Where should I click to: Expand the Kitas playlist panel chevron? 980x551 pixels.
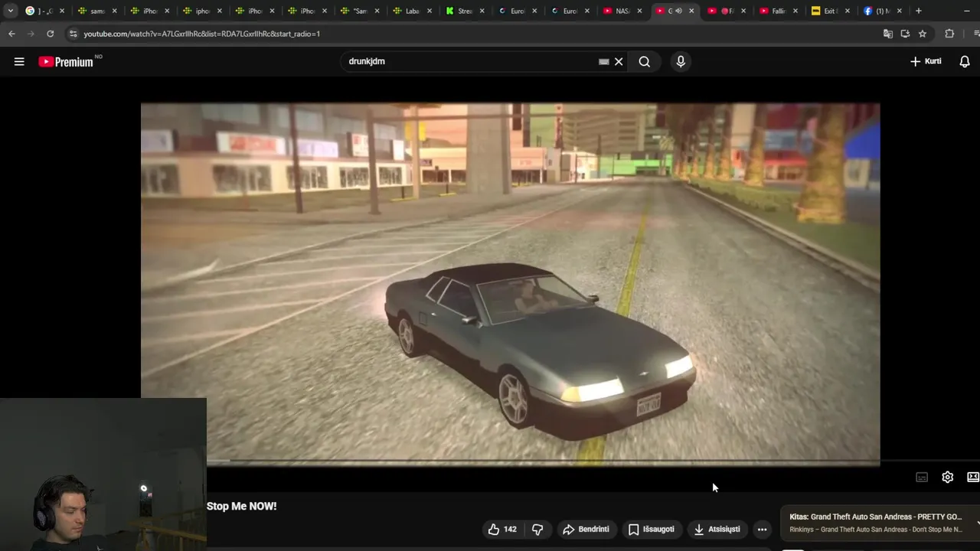point(977,522)
